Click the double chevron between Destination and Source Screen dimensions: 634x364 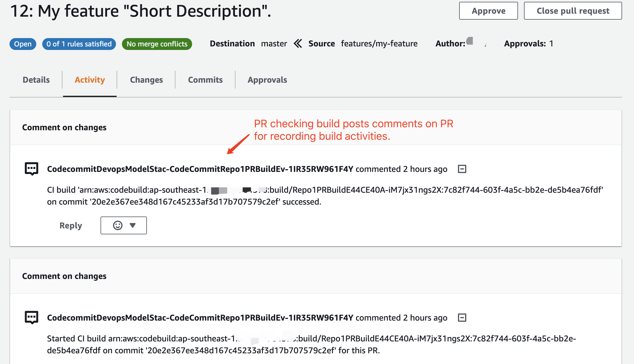coord(298,43)
